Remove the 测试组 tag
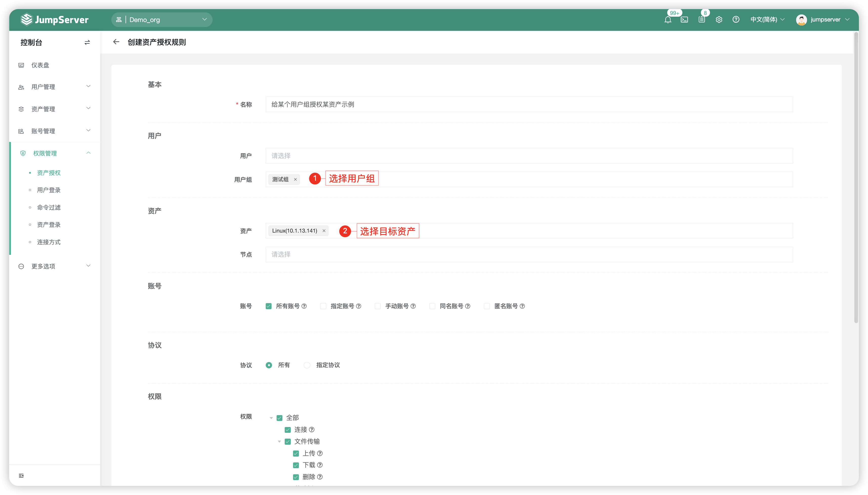The width and height of the screenshot is (868, 495). click(295, 179)
